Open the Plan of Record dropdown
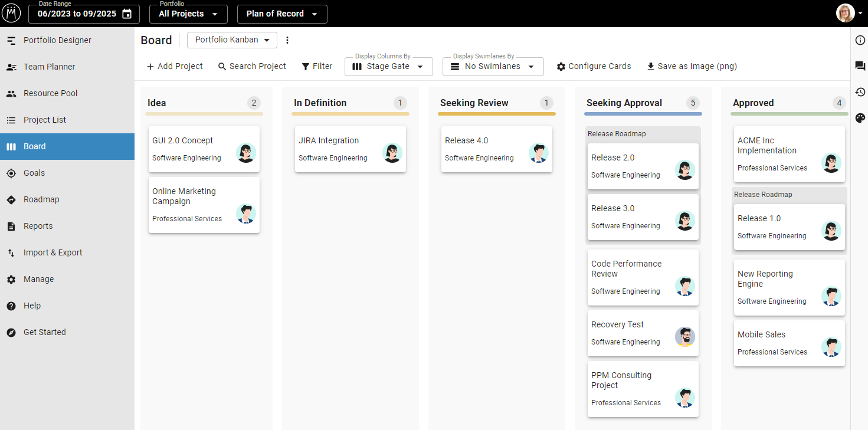The image size is (868, 430). point(281,14)
